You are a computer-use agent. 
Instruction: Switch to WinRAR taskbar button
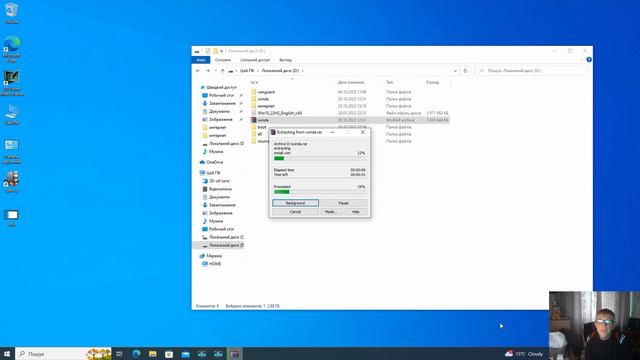click(235, 353)
